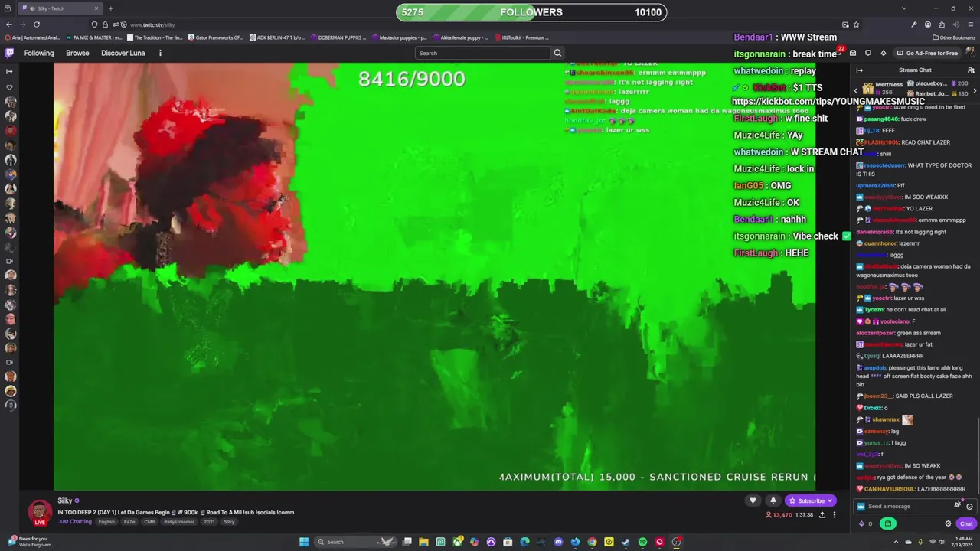
Task: Open File Explorer from the taskbar
Action: coord(423,542)
